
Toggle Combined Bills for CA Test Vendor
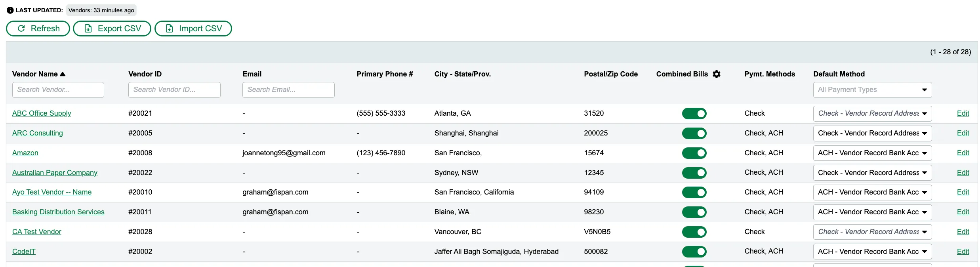point(694,232)
